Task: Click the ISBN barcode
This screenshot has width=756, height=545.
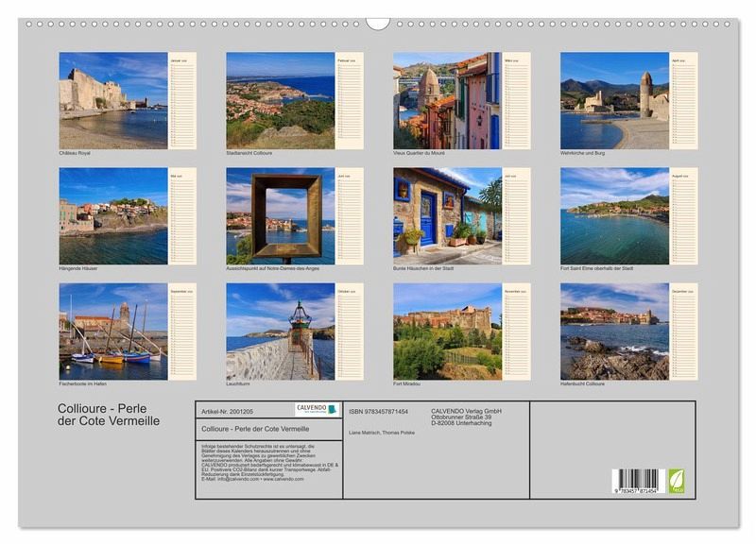Action: coord(639,481)
